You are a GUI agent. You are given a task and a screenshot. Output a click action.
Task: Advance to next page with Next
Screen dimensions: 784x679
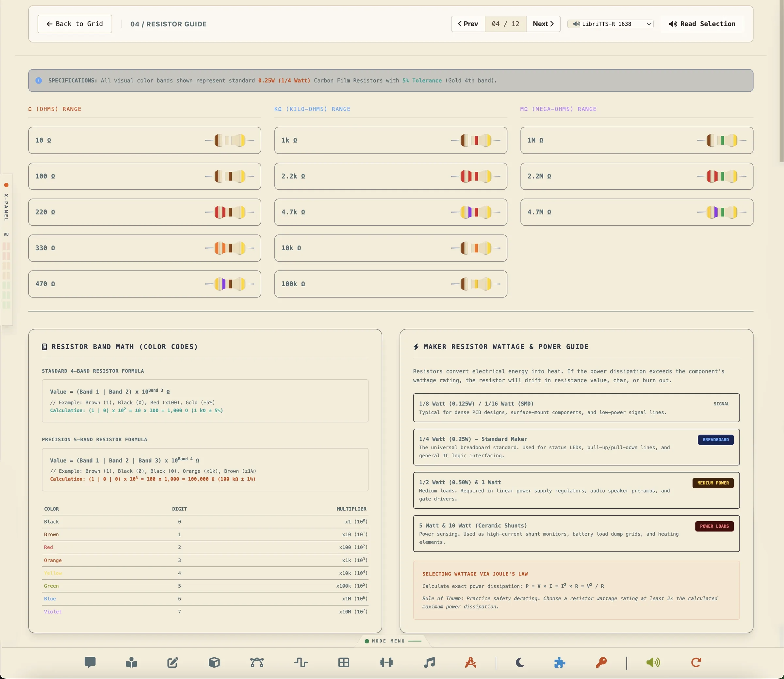543,24
